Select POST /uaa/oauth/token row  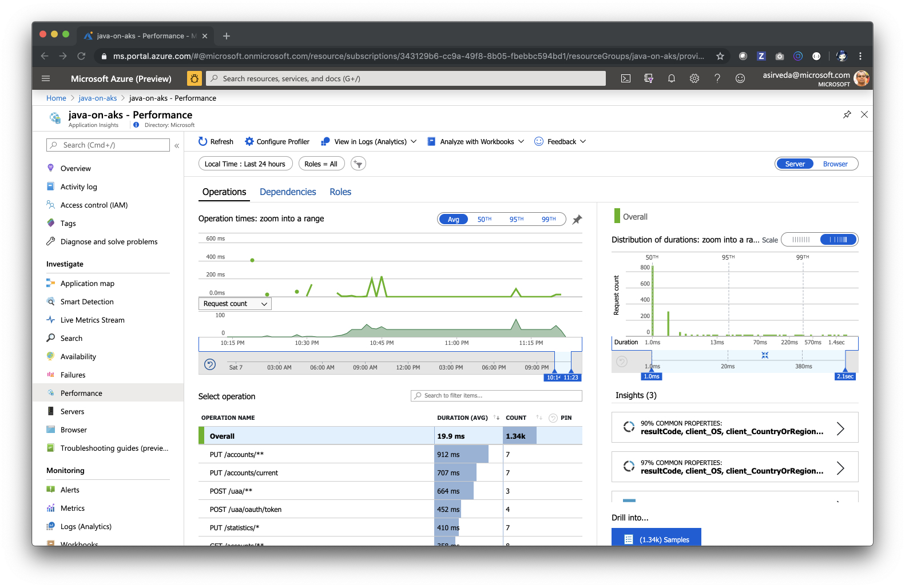(x=390, y=509)
